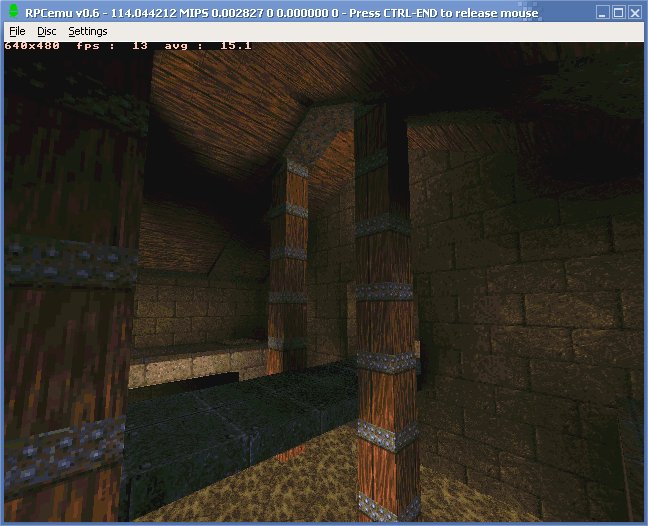Click the stone brick wall on the right
Image resolution: width=648 pixels, height=526 pixels.
click(x=540, y=320)
